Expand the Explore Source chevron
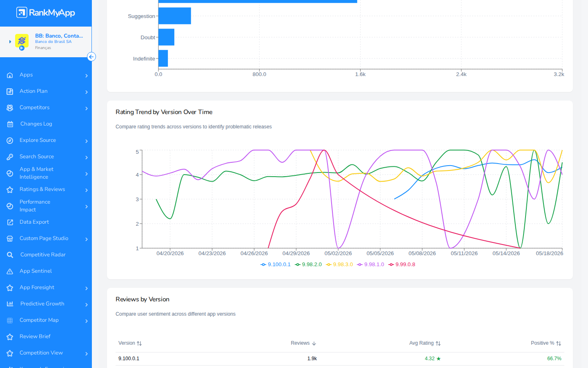The width and height of the screenshot is (588, 368). (87, 141)
